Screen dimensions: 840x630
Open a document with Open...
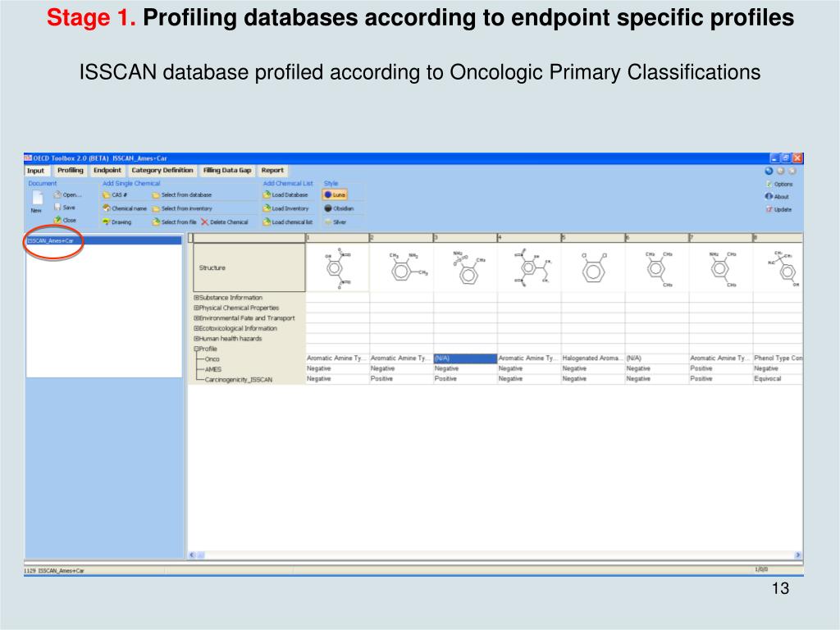pyautogui.click(x=68, y=195)
